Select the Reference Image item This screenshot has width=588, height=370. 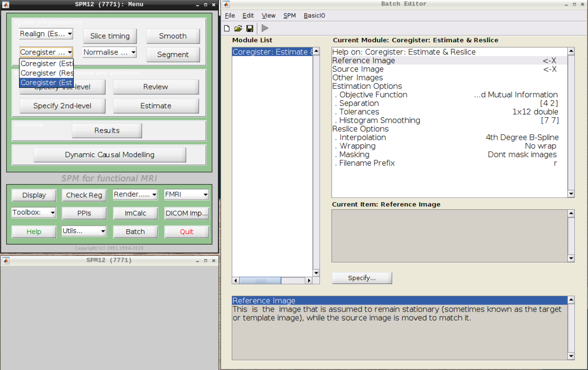coord(449,60)
